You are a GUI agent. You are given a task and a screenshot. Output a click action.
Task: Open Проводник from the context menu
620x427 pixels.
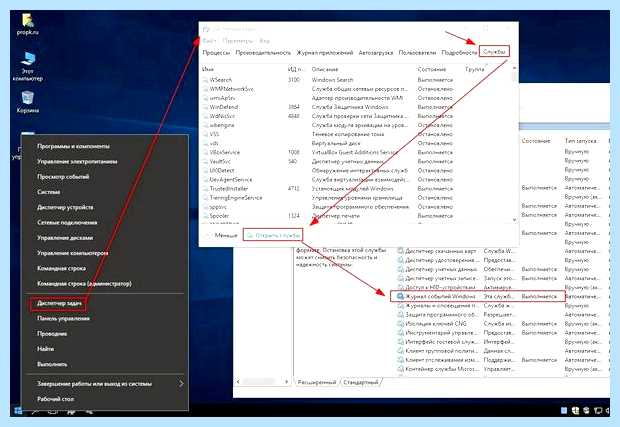[52, 334]
